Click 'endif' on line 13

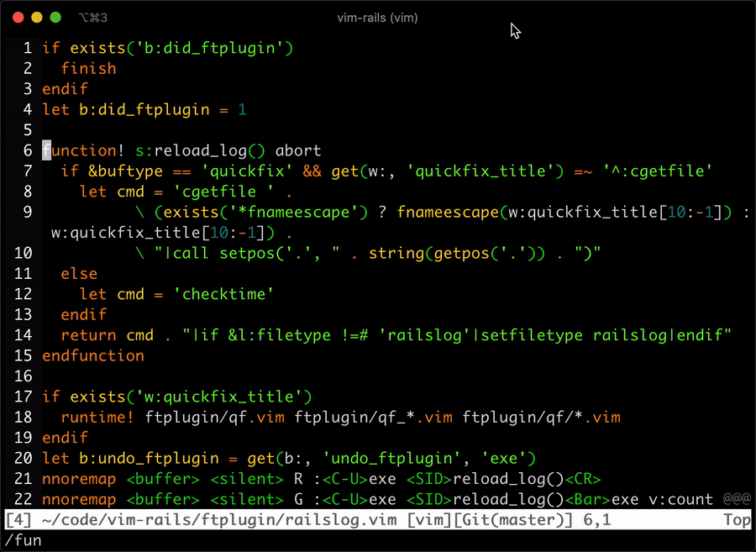click(x=84, y=315)
